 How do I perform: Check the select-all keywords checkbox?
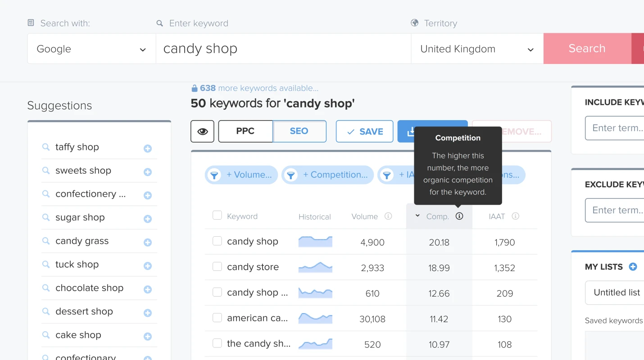(217, 215)
